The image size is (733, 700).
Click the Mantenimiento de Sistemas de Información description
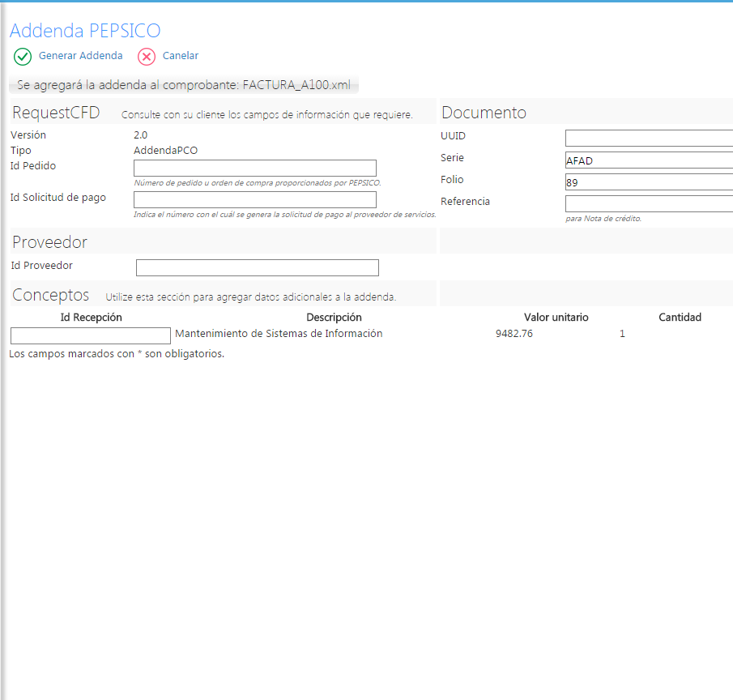279,334
